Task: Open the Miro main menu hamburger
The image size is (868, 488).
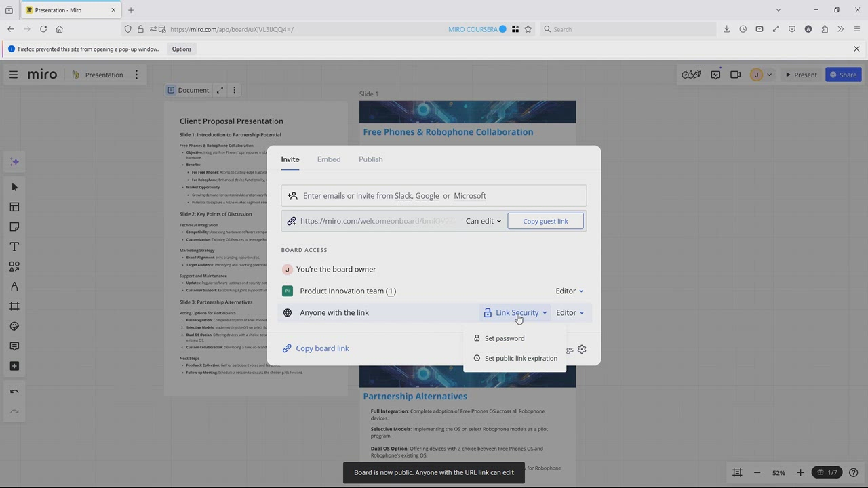Action: coord(14,75)
